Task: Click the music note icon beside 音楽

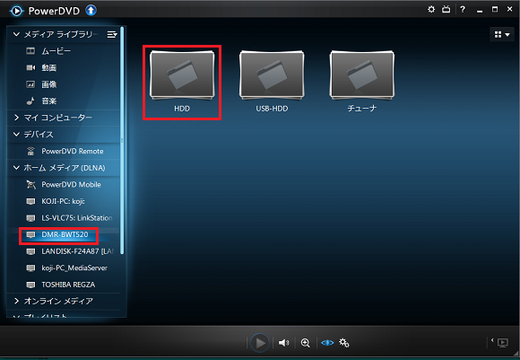Action: coord(30,101)
